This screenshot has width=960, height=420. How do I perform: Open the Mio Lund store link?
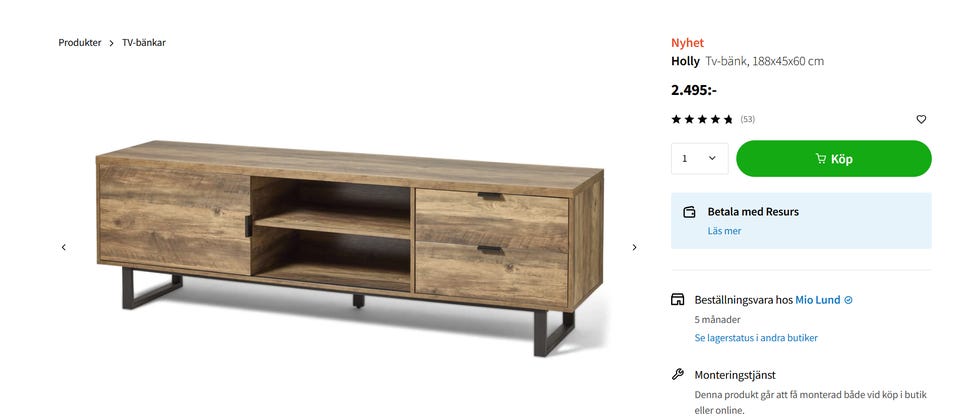[x=817, y=300]
